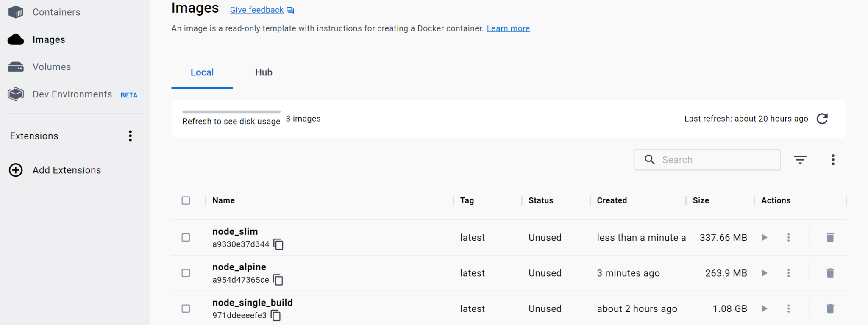
Task: Copy the node_slim image ID
Action: (x=279, y=244)
